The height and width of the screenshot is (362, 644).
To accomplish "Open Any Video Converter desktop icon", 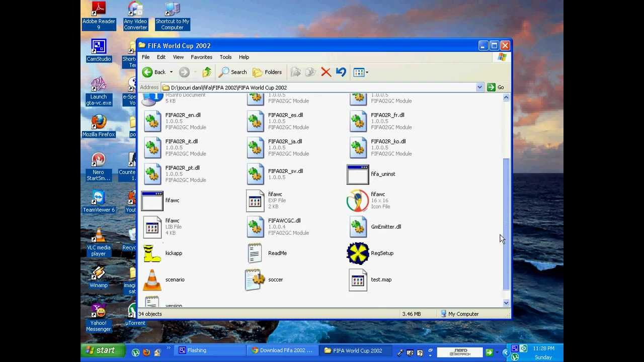I will coord(135,16).
